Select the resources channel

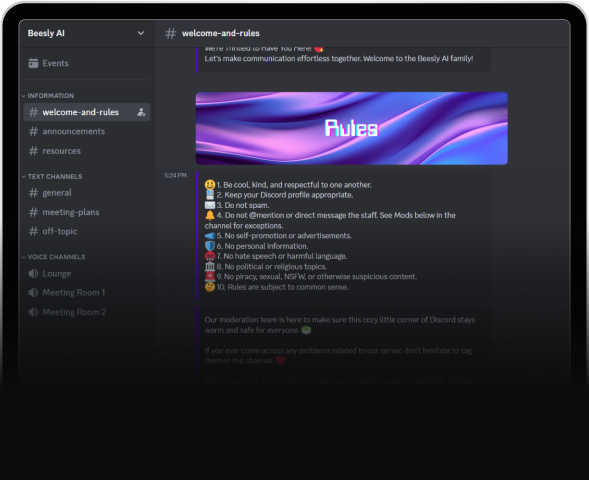click(x=87, y=151)
